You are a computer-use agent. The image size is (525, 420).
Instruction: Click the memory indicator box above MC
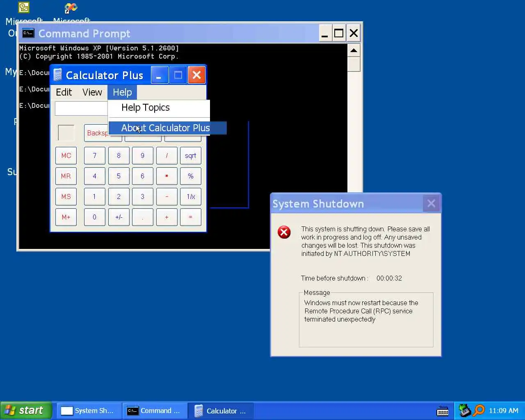coord(66,133)
